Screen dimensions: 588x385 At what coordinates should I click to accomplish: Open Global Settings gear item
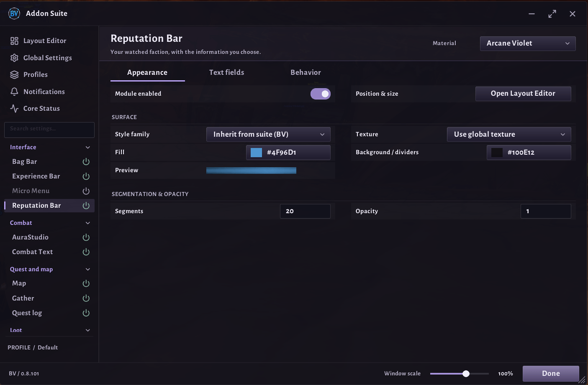[41, 58]
